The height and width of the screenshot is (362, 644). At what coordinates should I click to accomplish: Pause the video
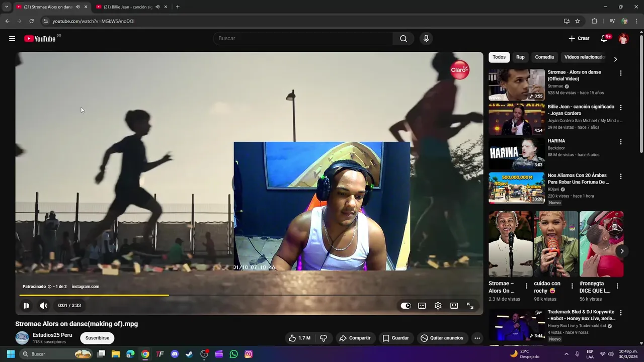point(26,305)
